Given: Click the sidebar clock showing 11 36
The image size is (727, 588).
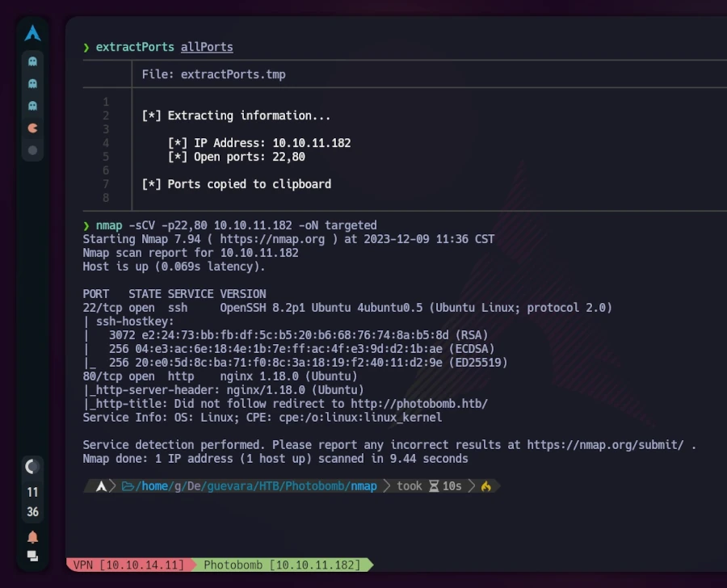Looking at the screenshot, I should coord(32,502).
